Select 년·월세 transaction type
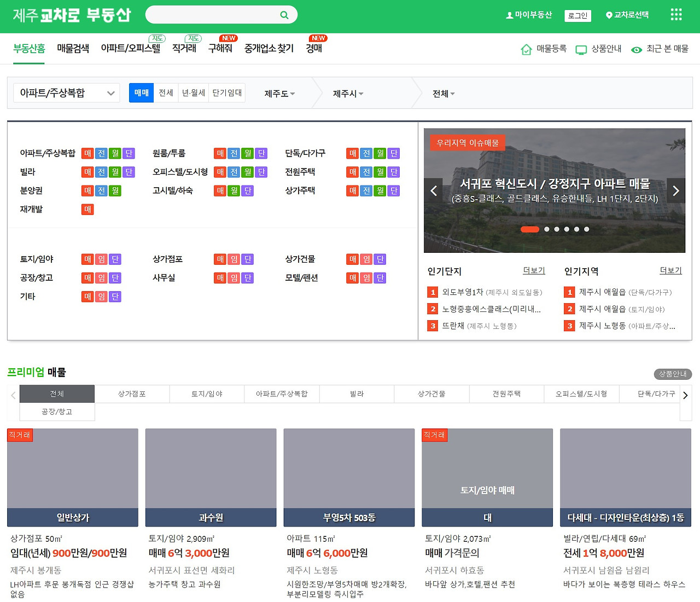This screenshot has width=700, height=602. [x=194, y=93]
